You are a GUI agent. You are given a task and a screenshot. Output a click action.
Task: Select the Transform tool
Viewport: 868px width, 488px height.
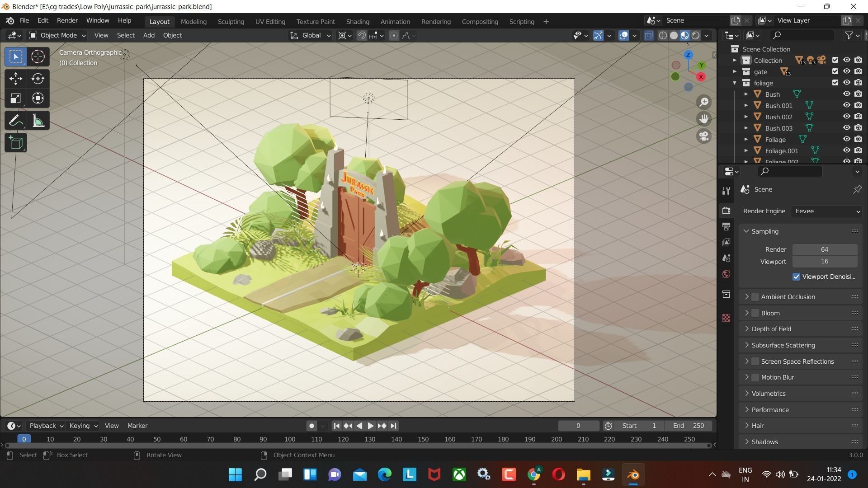pyautogui.click(x=38, y=98)
